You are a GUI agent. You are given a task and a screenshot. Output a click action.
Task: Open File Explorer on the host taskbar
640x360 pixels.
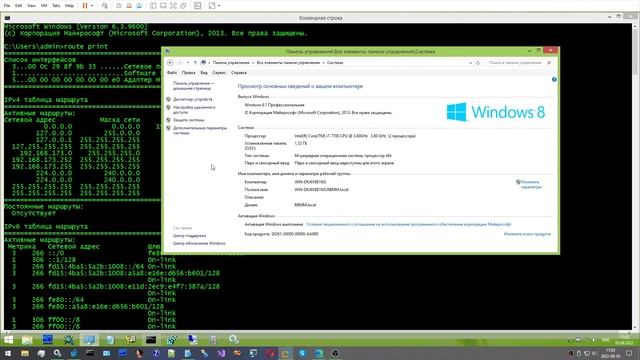pyautogui.click(x=25, y=353)
